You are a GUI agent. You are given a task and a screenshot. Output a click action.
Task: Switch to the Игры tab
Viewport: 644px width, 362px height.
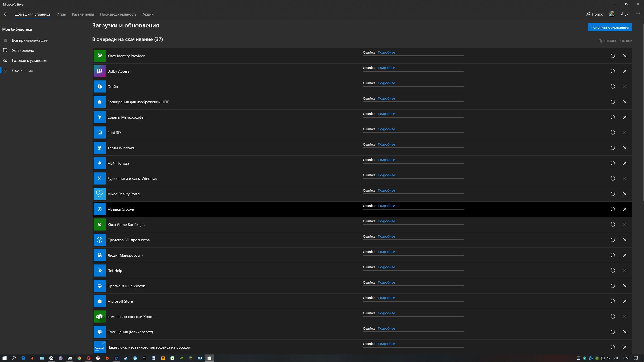[61, 14]
